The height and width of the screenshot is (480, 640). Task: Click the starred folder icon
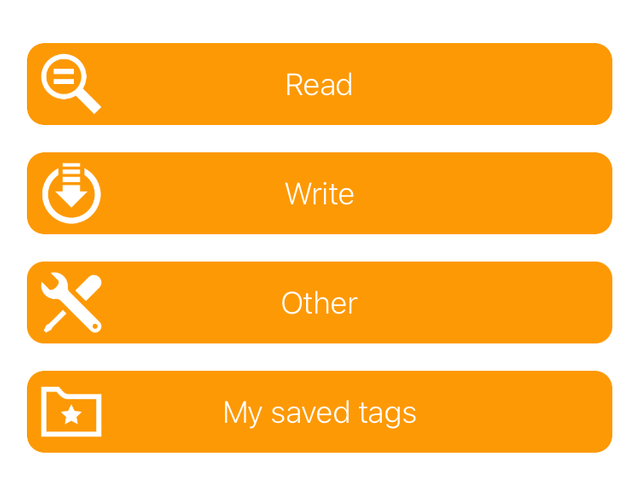coord(71,412)
